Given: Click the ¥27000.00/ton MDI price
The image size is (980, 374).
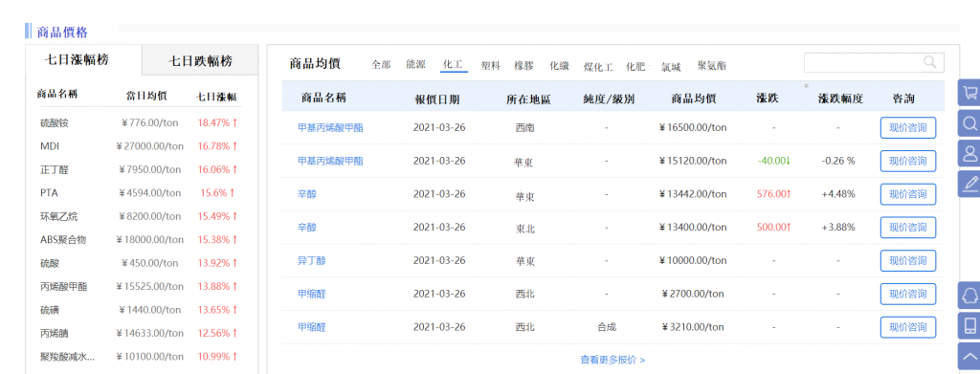Looking at the screenshot, I should click(150, 146).
